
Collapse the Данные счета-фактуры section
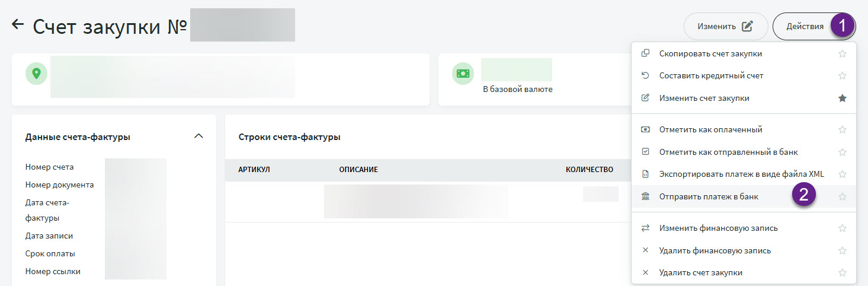point(198,136)
